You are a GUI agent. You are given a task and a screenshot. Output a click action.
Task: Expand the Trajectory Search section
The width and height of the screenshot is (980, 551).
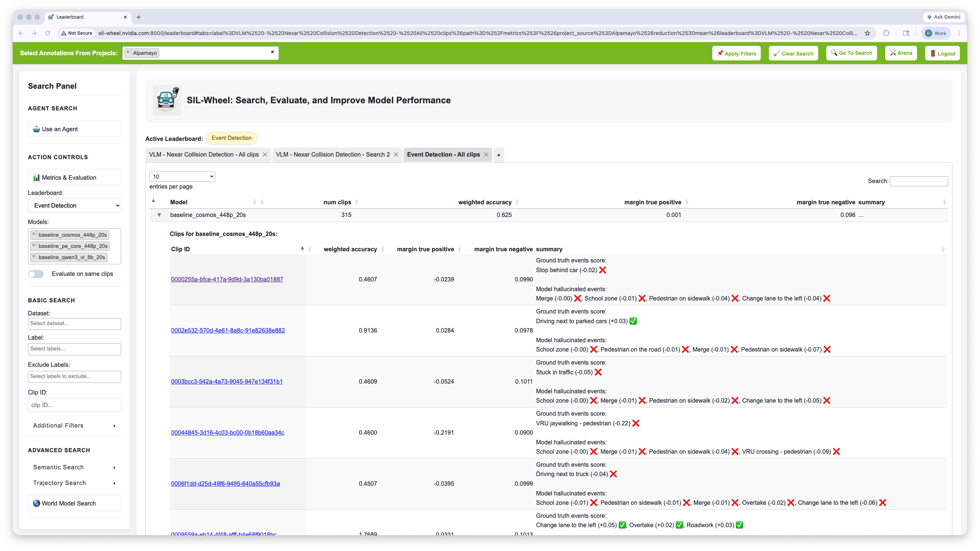click(74, 483)
